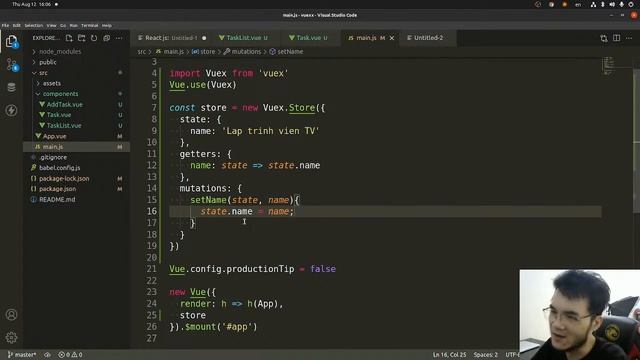Image resolution: width=640 pixels, height=360 pixels.
Task: Open editor more actions ellipsis
Action: click(629, 38)
